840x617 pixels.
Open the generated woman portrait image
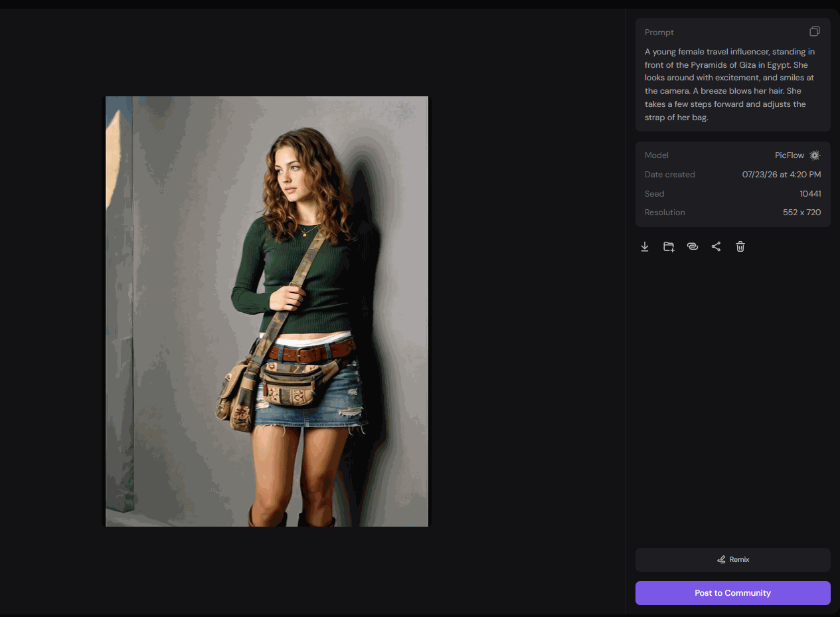point(267,311)
